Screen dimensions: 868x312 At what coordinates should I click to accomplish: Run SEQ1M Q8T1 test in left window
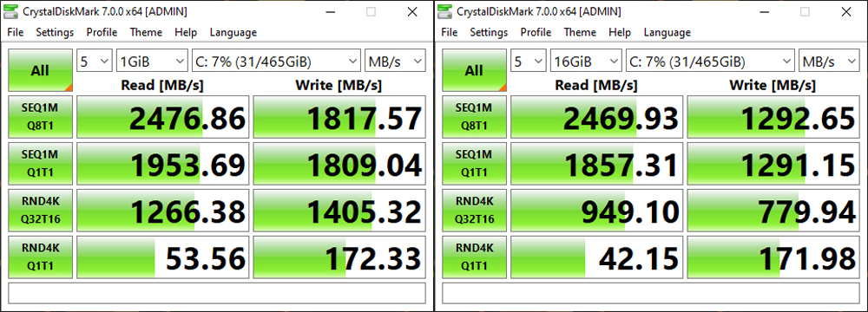pos(41,117)
